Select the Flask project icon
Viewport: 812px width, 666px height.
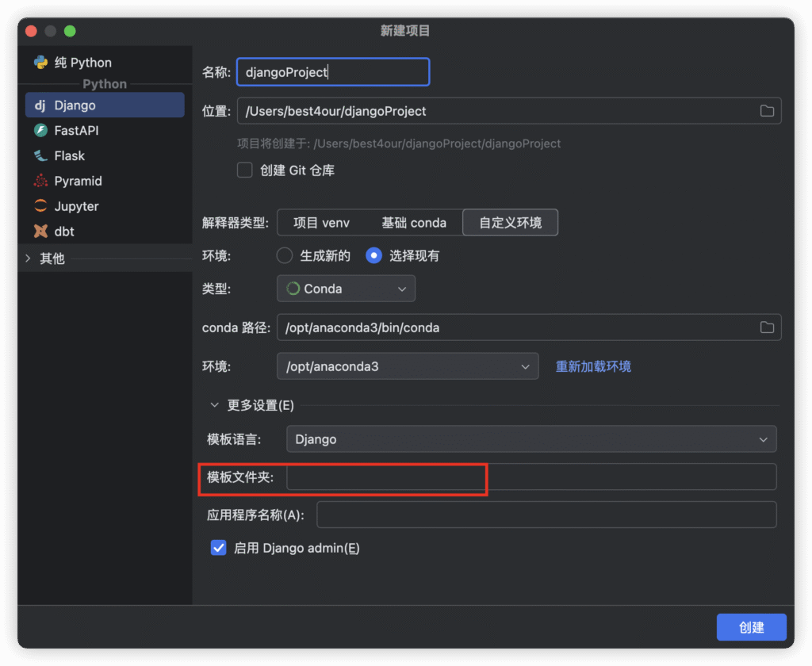(40, 156)
